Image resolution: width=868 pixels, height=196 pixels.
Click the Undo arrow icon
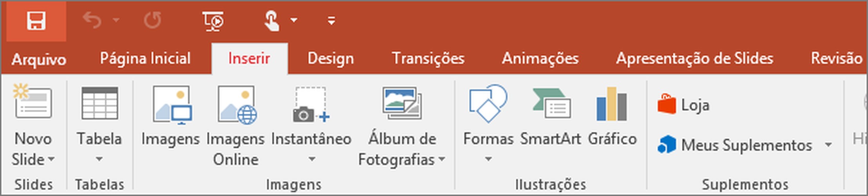pyautogui.click(x=92, y=20)
